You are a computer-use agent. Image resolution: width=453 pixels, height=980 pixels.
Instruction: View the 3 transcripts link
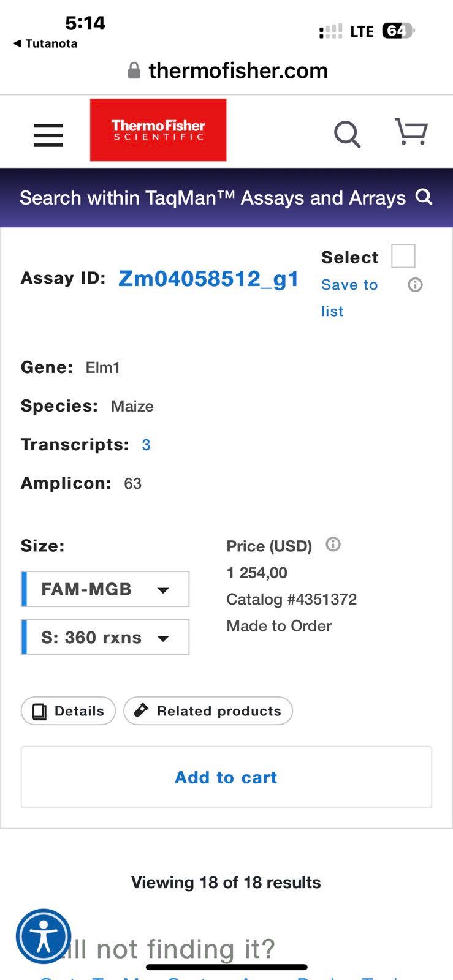coord(146,445)
